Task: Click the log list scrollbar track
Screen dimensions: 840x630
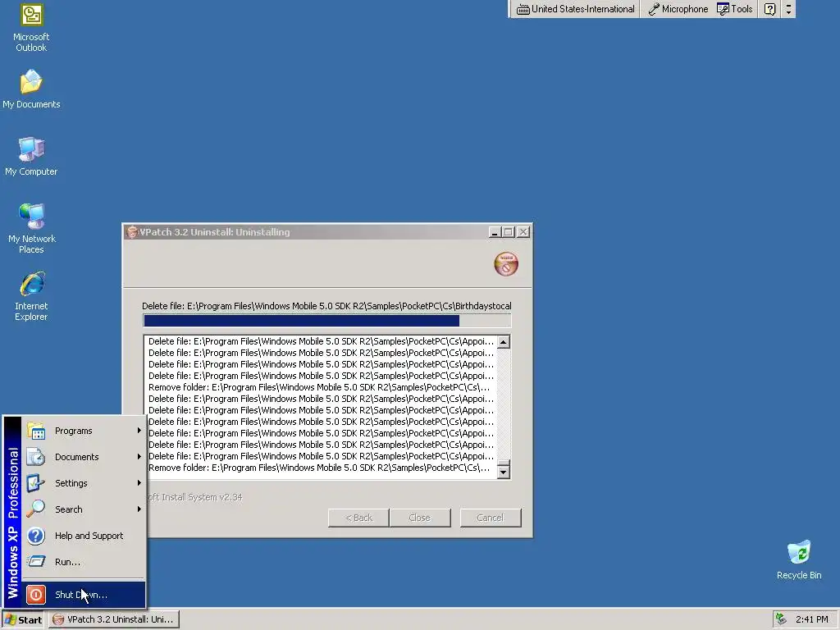Action: point(504,402)
